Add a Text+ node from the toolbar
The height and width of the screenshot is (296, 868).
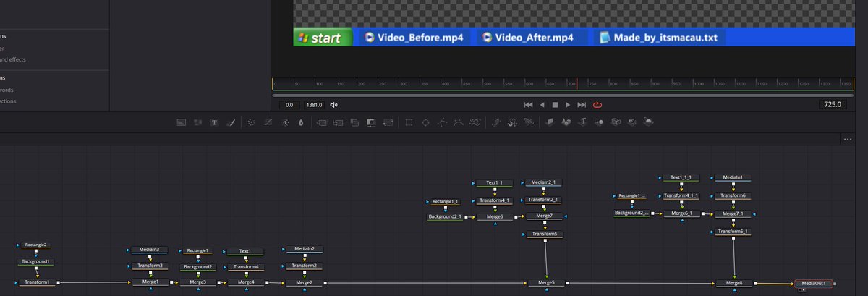tap(214, 122)
